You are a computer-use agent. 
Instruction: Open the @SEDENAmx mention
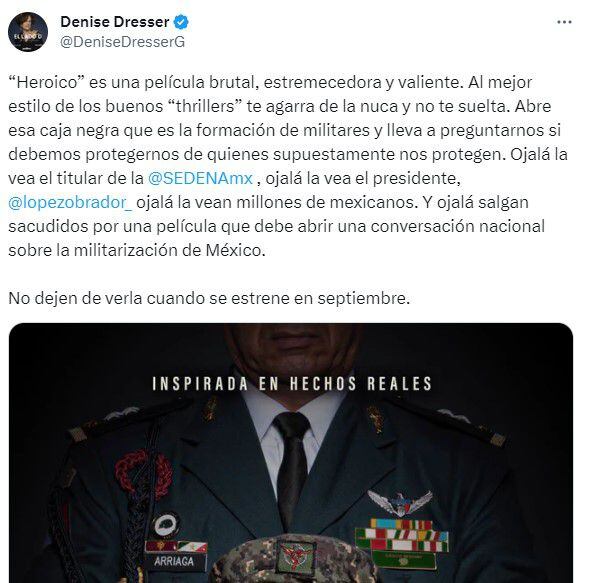(x=200, y=178)
